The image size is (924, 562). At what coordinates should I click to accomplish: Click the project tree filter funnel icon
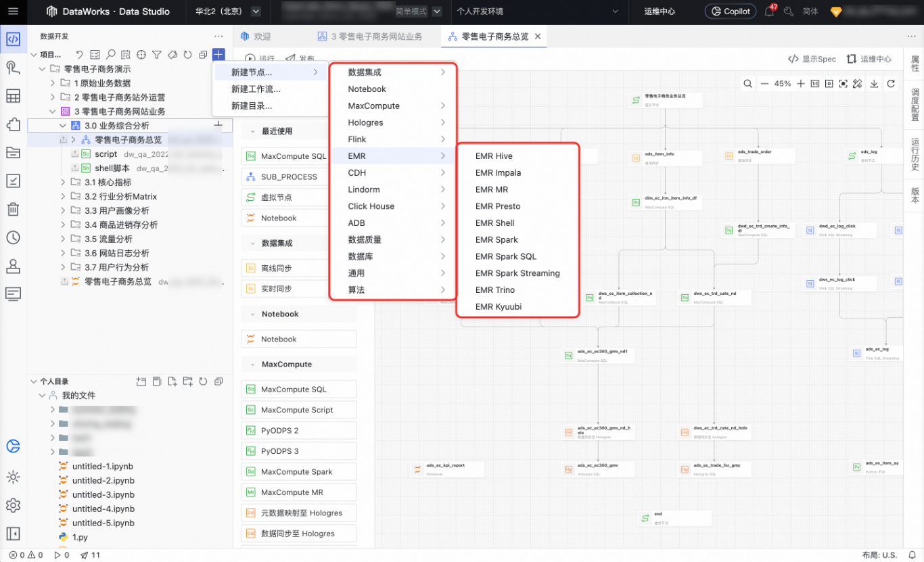point(156,54)
